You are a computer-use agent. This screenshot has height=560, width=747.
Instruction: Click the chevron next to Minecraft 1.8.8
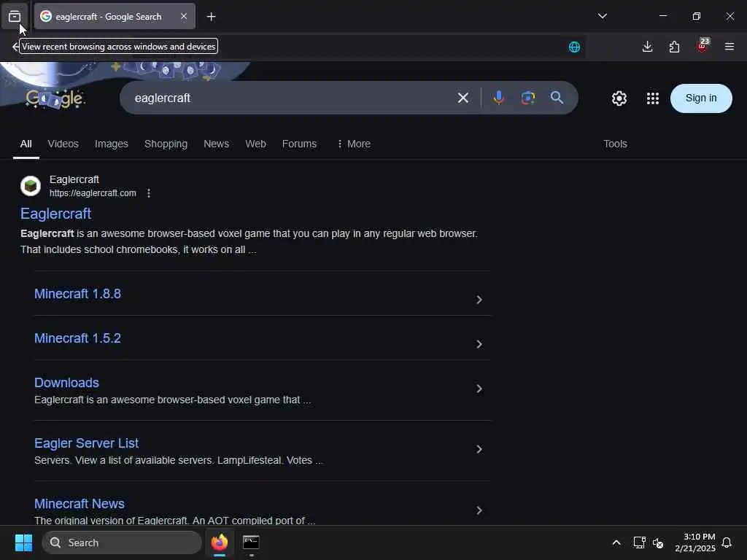pos(479,300)
